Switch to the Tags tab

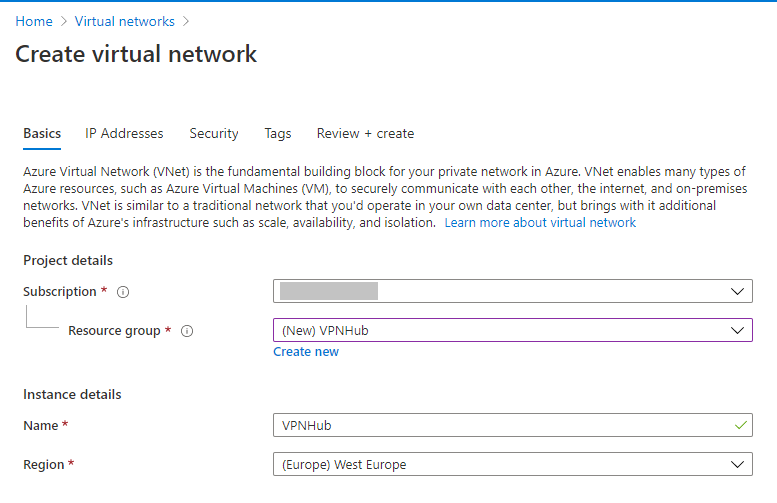278,133
